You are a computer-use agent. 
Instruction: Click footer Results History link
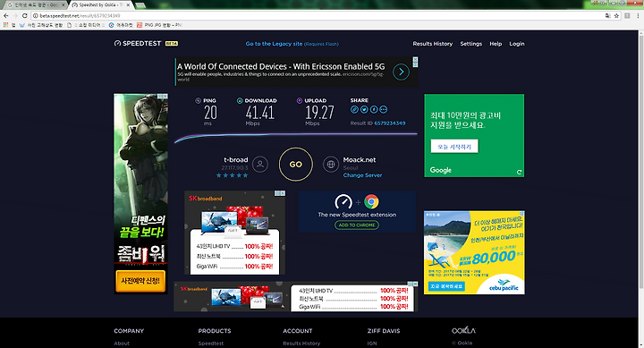301,344
